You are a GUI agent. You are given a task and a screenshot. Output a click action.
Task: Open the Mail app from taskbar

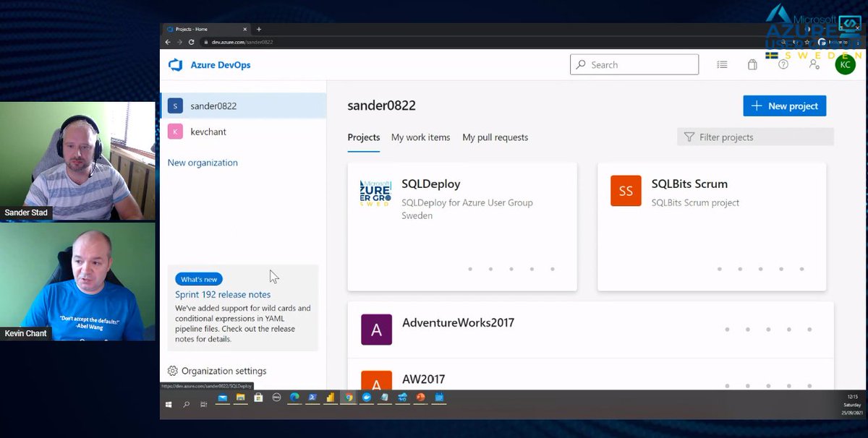pos(223,398)
